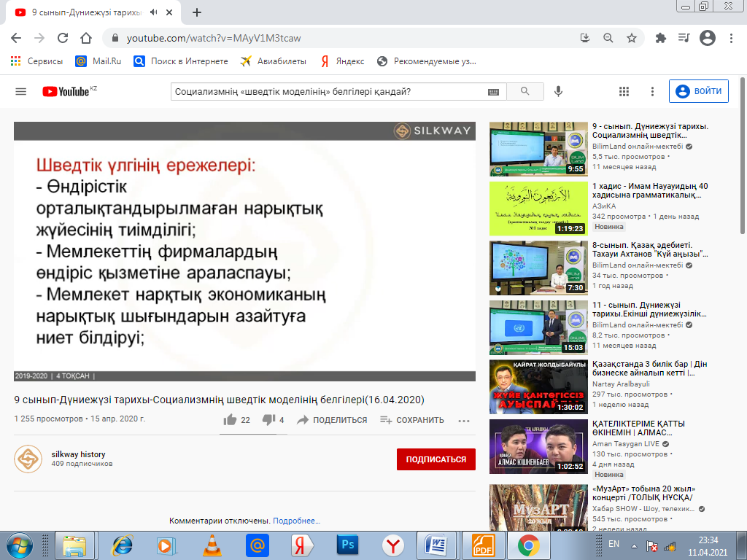Go back with browser back arrow

tap(16, 38)
